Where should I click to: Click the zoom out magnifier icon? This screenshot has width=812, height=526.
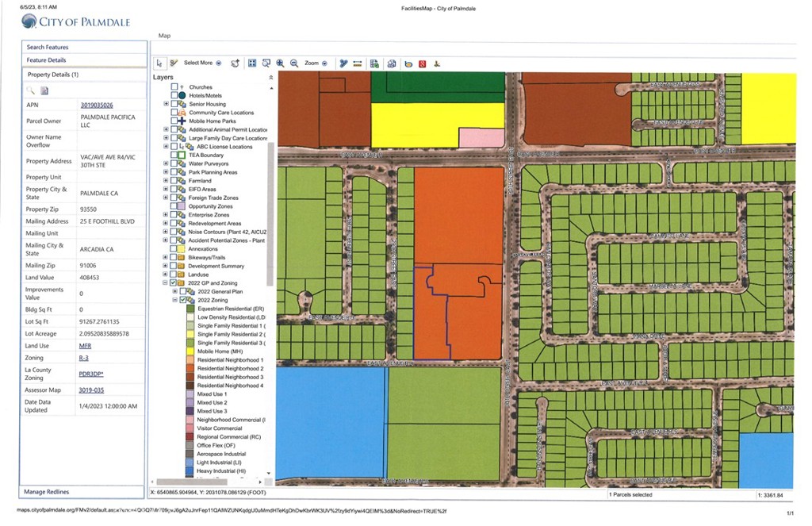(x=294, y=63)
